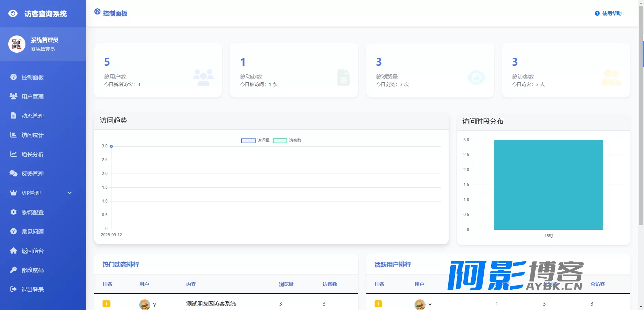Click the 修改密码 key icon
This screenshot has height=310, width=644.
coord(13,270)
